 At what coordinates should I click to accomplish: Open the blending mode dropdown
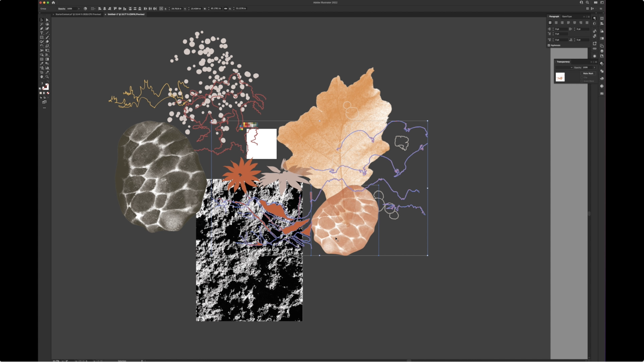[x=564, y=67]
